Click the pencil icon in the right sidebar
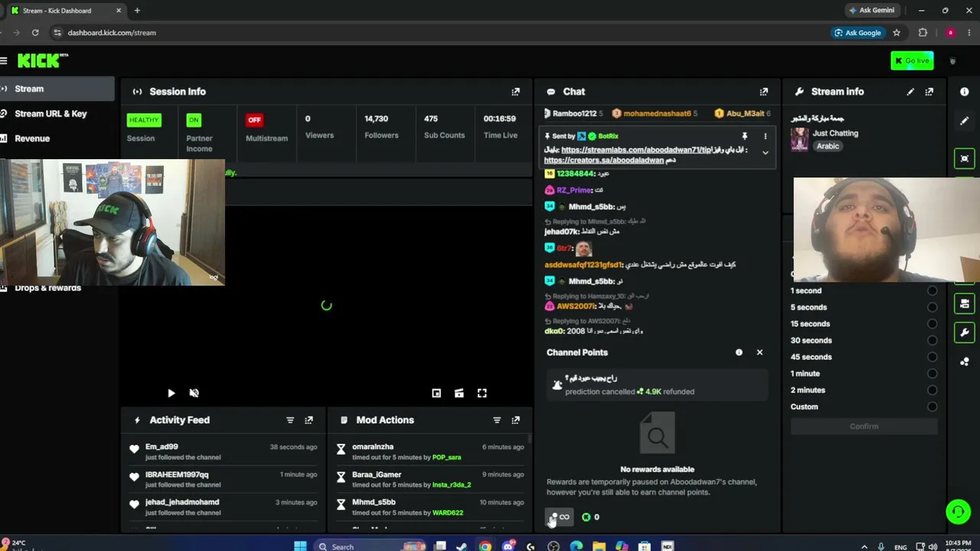 pyautogui.click(x=964, y=121)
